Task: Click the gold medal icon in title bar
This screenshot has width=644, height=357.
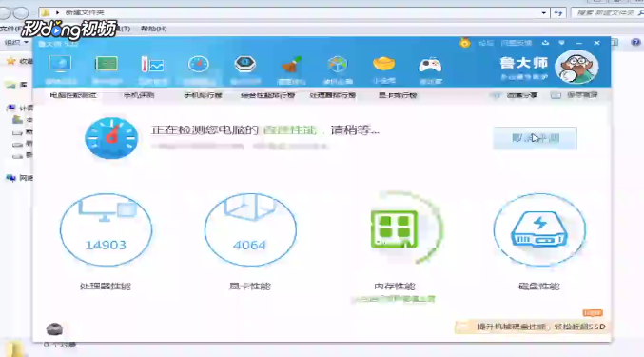Action: pyautogui.click(x=465, y=42)
